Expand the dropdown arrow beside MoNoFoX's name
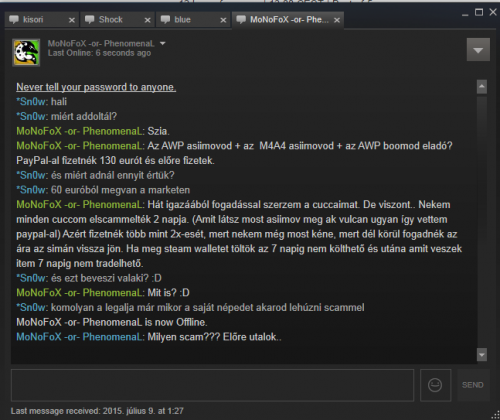 tap(163, 43)
